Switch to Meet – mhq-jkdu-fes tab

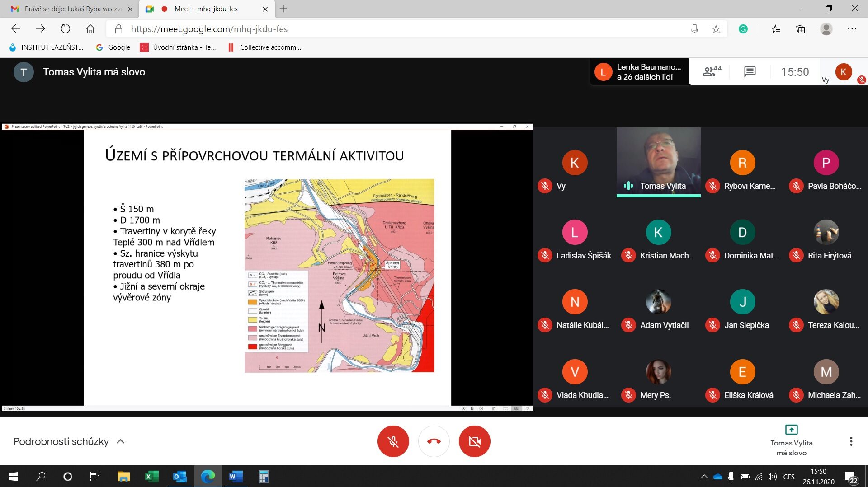point(206,9)
